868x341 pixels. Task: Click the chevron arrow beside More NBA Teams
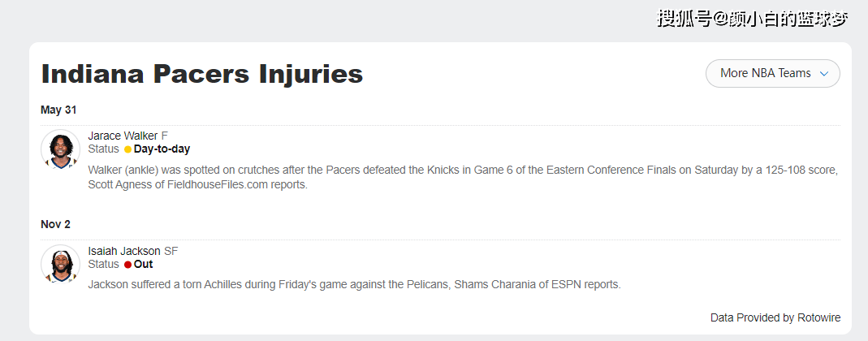pyautogui.click(x=824, y=74)
